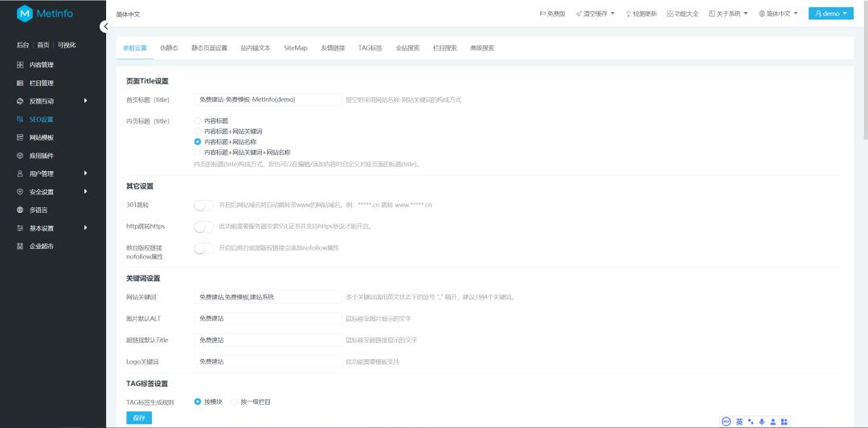Click the 可视化 link in the sidebar
Image resolution: width=868 pixels, height=428 pixels.
click(67, 45)
